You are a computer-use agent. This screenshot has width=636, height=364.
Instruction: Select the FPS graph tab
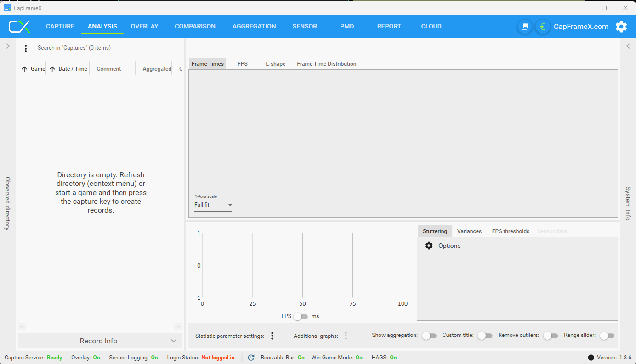(x=243, y=64)
